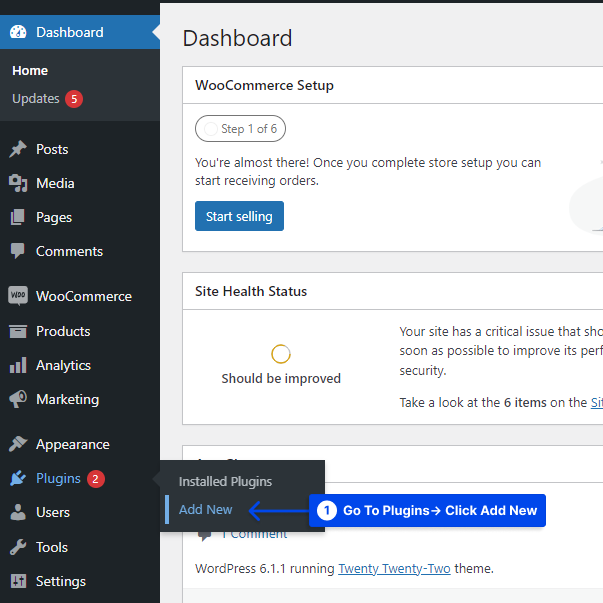This screenshot has height=603, width=603.
Task: Click the Analytics bar chart icon
Action: pos(18,365)
